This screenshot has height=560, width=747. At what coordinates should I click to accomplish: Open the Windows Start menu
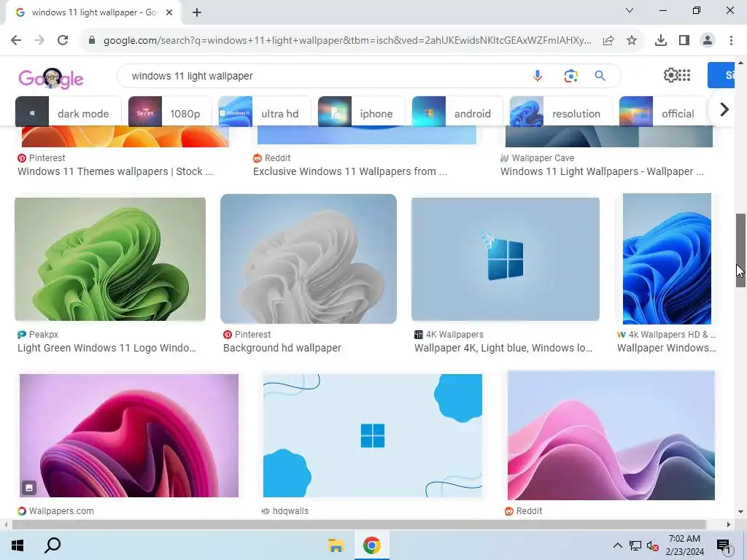tap(18, 545)
